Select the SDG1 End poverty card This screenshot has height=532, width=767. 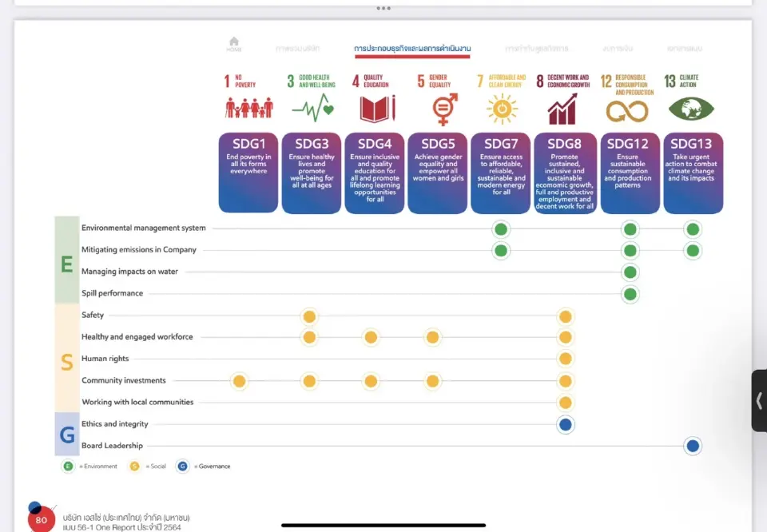click(x=248, y=173)
